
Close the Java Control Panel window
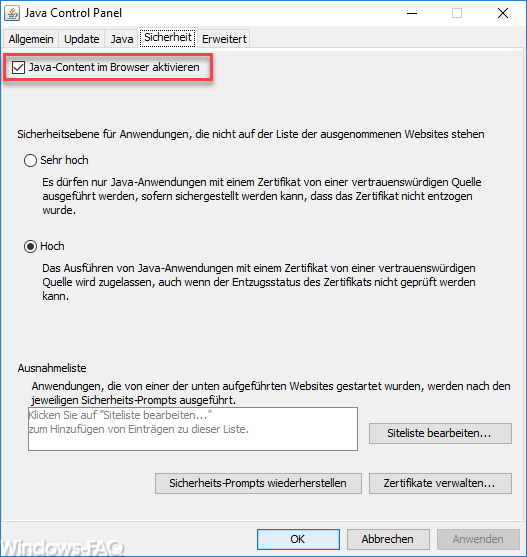click(502, 13)
